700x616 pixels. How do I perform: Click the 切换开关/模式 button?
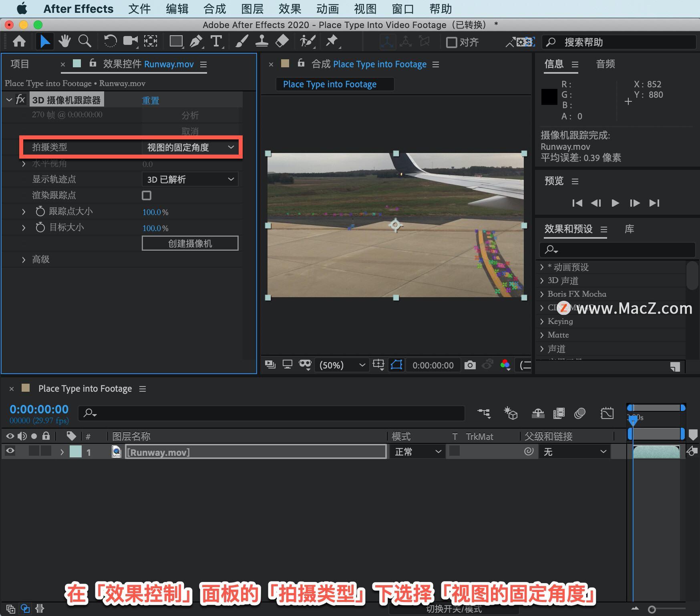point(454,609)
